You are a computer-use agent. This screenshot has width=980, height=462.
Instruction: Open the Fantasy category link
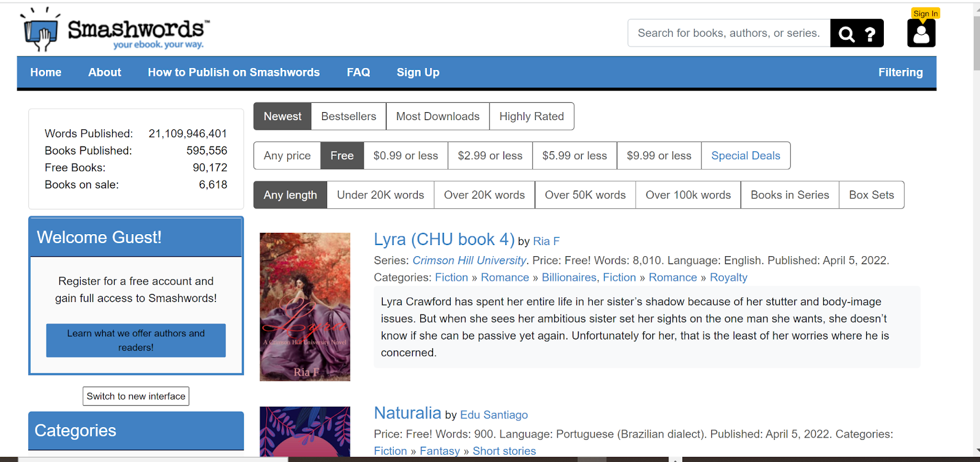coord(440,451)
